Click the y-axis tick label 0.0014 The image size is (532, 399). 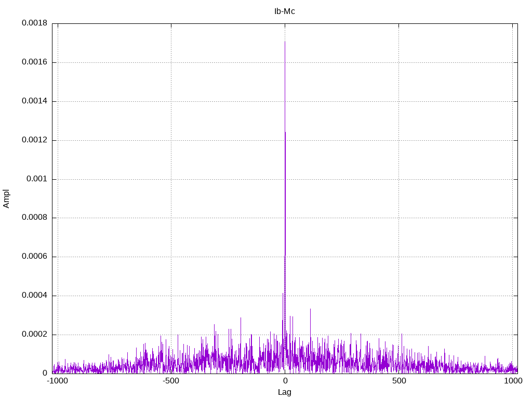pos(35,101)
